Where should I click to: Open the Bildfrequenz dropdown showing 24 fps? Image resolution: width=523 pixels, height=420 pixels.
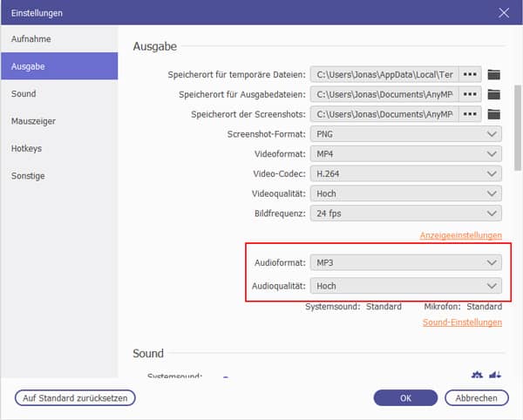[x=405, y=213]
